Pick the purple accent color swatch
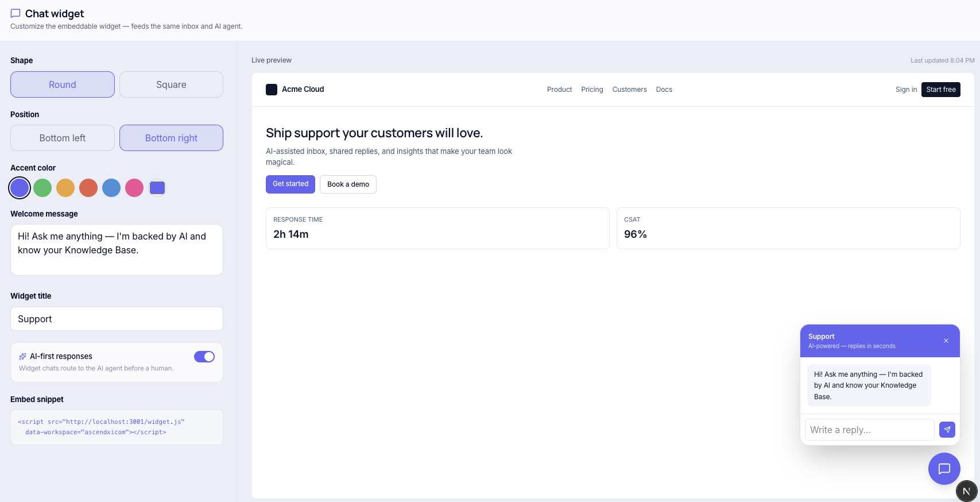980x502 pixels. (20, 188)
